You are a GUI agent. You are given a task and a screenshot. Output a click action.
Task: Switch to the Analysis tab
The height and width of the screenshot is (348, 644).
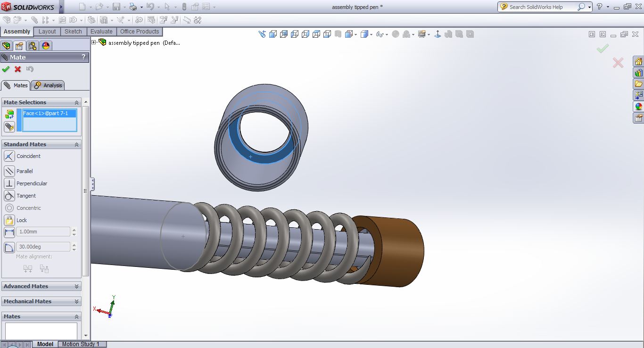pyautogui.click(x=48, y=85)
